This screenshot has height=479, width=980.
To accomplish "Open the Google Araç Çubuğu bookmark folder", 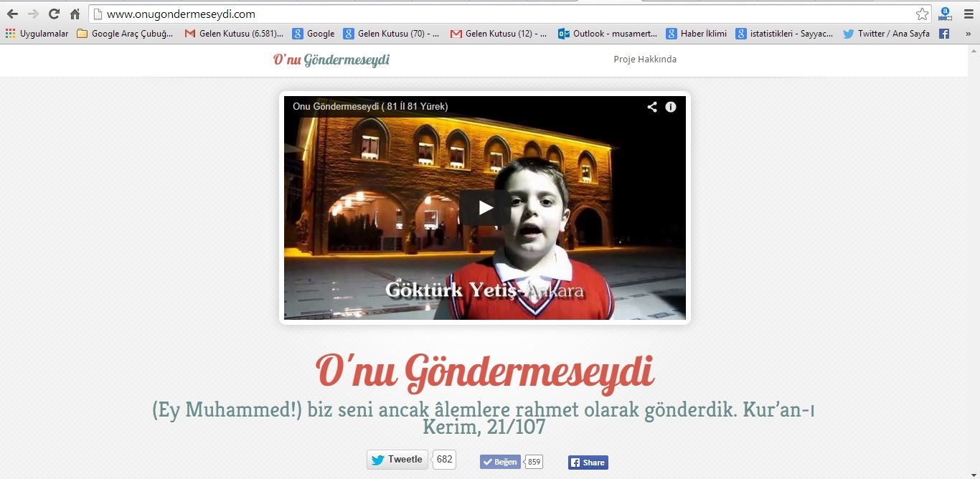I will click(125, 34).
